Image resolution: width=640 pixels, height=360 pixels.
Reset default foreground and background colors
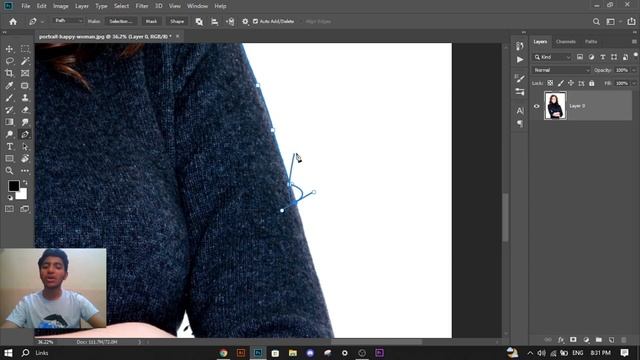point(10,198)
